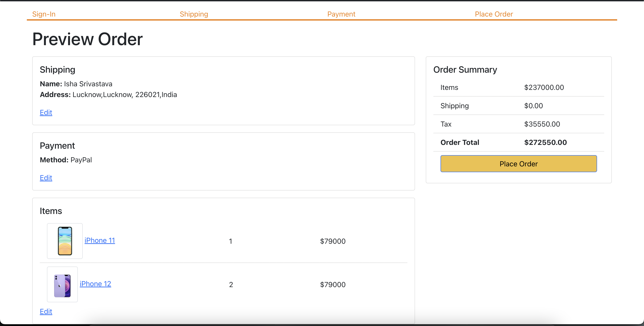Viewport: 644px width, 326px height.
Task: Click the shipping name Isha Srivastava
Action: [88, 84]
